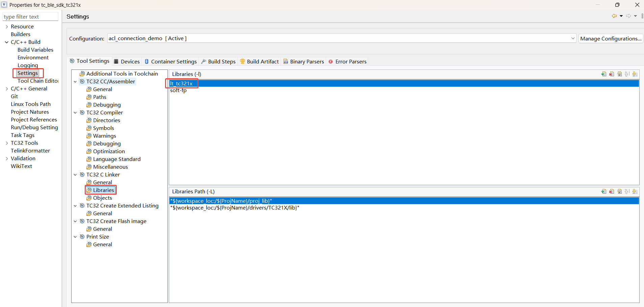Switch to Devices tab
Image resolution: width=644 pixels, height=307 pixels.
(x=127, y=61)
